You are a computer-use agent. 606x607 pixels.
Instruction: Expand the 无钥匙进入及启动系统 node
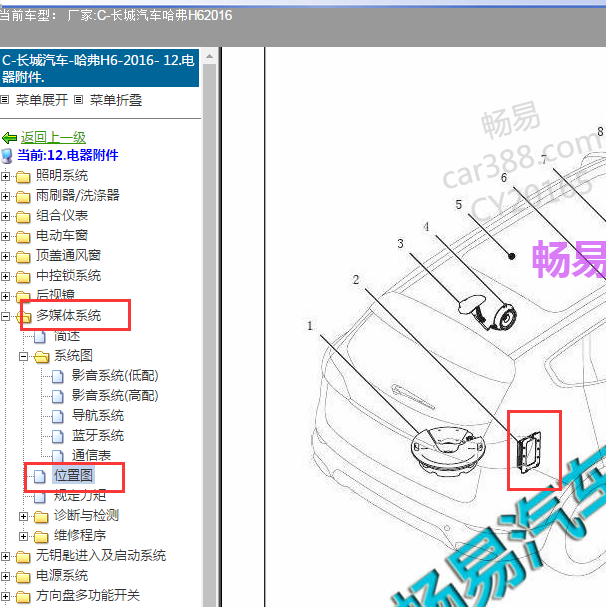point(5,556)
